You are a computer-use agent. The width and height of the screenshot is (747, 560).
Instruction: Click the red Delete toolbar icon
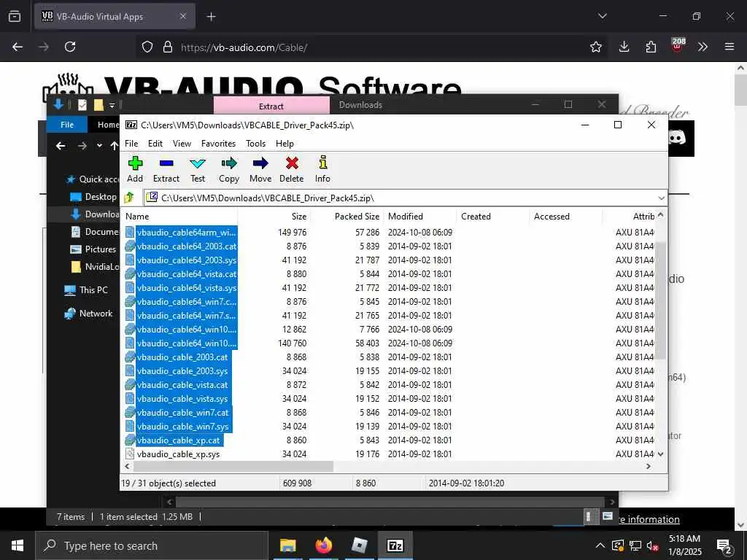(292, 169)
